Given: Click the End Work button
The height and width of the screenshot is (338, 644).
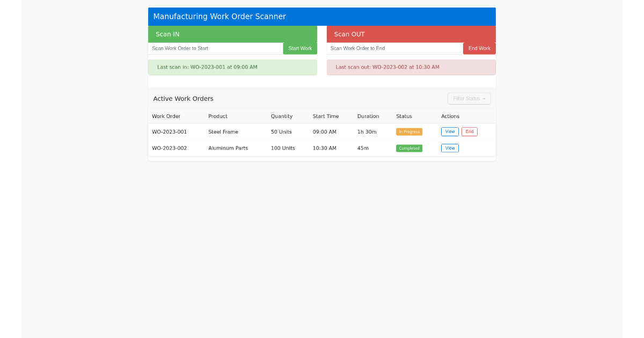Looking at the screenshot, I should tap(479, 48).
